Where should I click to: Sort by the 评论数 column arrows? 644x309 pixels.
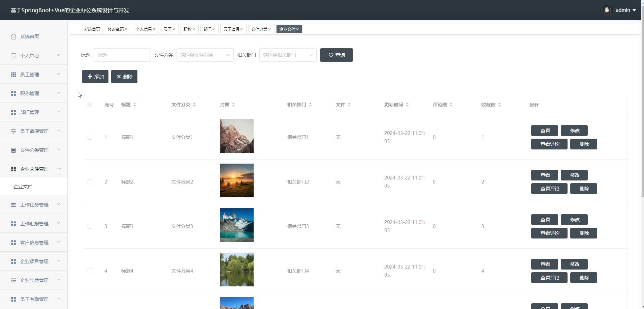pos(451,105)
